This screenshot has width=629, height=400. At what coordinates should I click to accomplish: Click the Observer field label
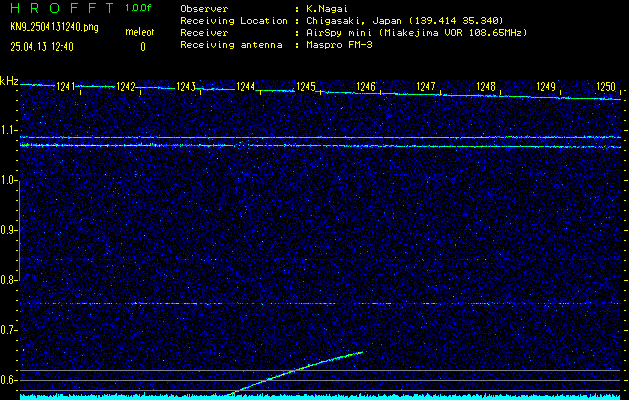(204, 9)
